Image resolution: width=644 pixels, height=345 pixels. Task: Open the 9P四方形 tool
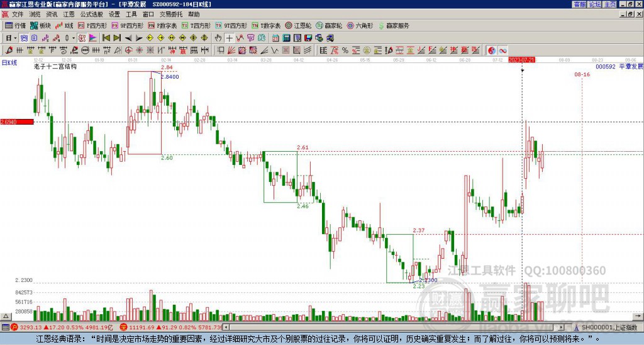click(128, 25)
